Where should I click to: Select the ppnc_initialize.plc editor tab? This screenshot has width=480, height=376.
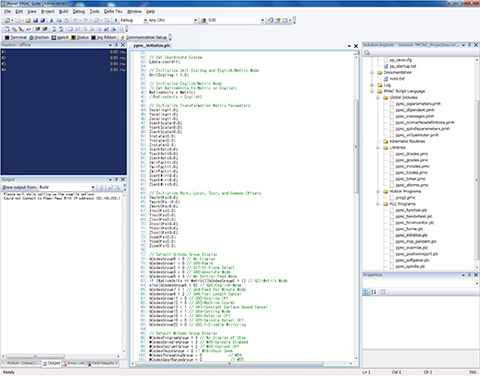[x=152, y=46]
